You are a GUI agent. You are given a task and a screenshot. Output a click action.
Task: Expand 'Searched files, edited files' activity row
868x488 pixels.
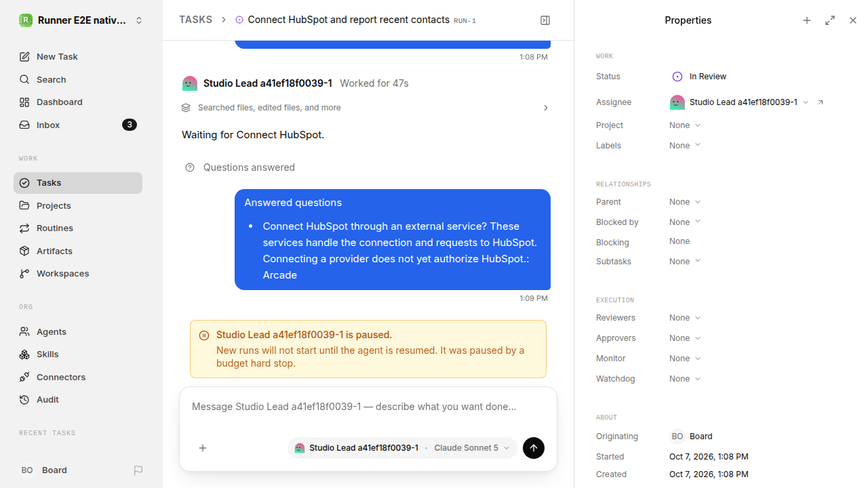(x=366, y=108)
